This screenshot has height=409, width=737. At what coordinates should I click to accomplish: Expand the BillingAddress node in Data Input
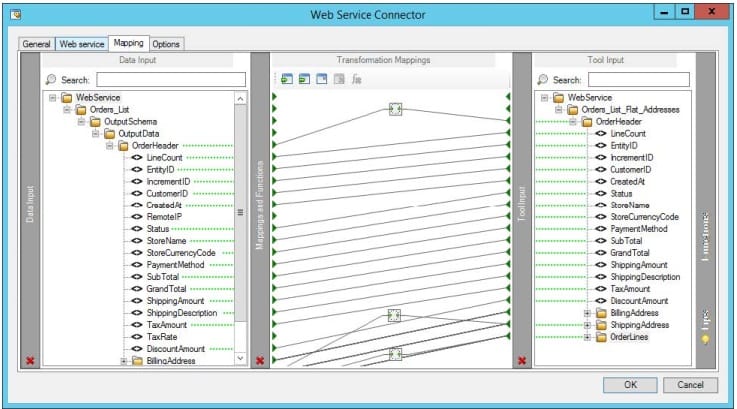coord(124,361)
